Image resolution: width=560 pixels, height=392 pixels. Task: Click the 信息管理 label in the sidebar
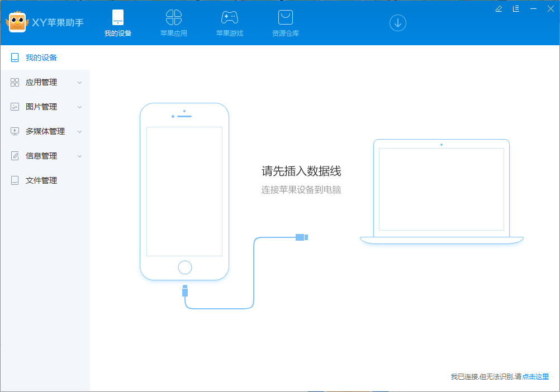(x=41, y=156)
